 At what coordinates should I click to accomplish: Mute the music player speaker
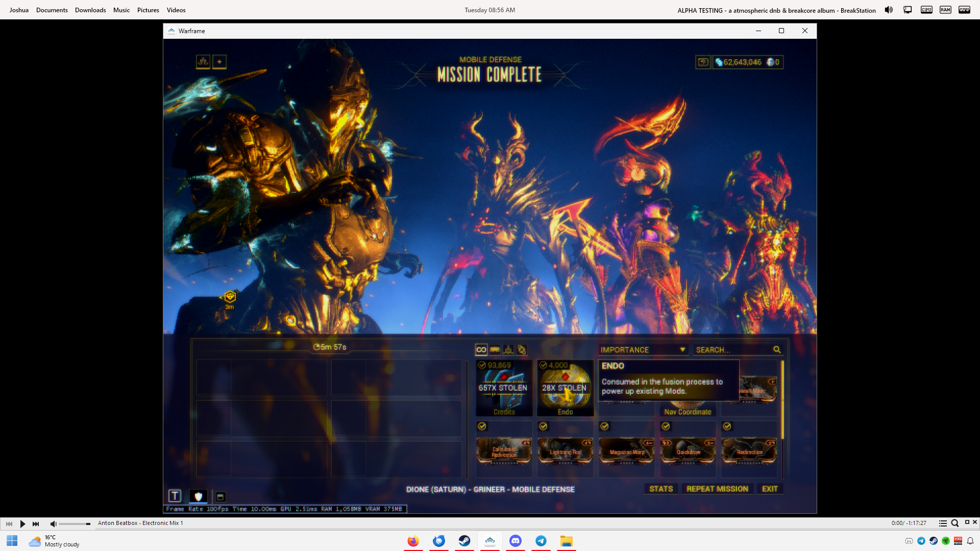(x=53, y=523)
